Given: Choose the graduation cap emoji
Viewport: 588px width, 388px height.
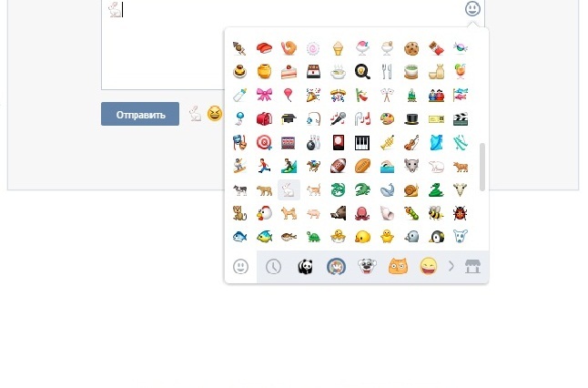Looking at the screenshot, I should (289, 119).
